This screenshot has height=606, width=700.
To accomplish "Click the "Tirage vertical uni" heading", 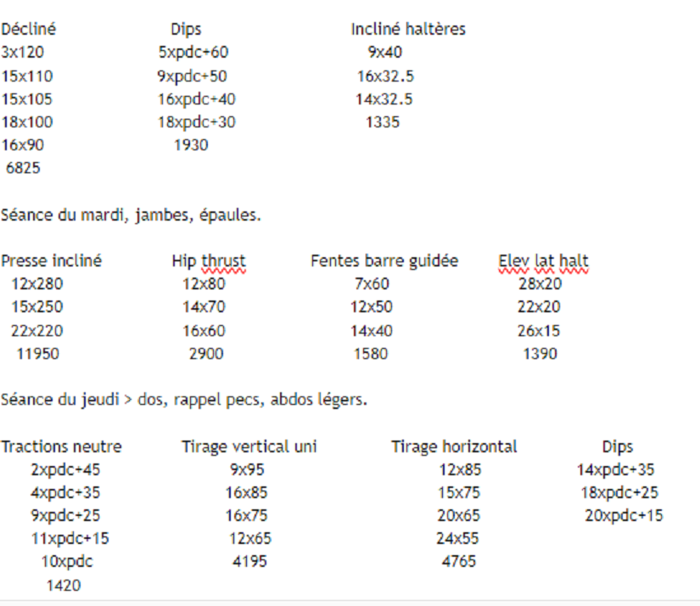I will [249, 446].
